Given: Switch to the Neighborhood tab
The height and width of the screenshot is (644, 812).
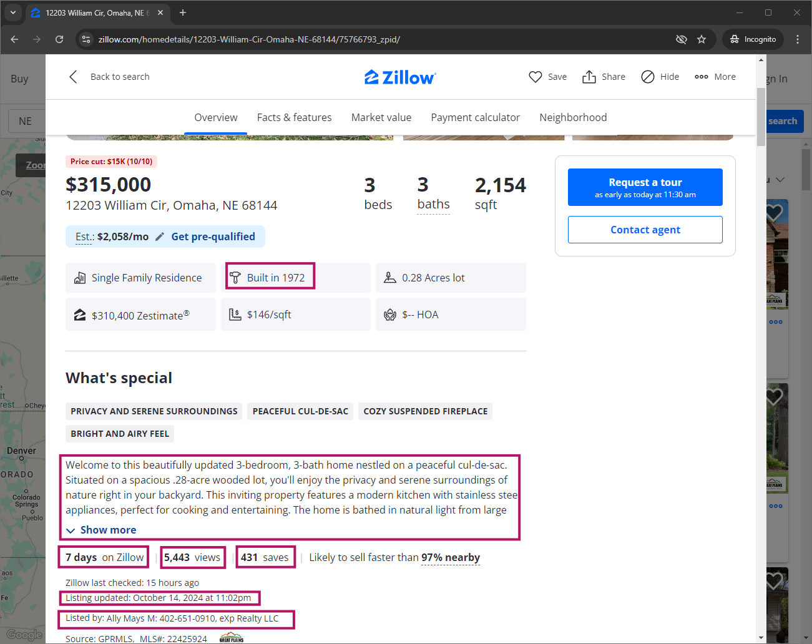Looking at the screenshot, I should tap(572, 117).
